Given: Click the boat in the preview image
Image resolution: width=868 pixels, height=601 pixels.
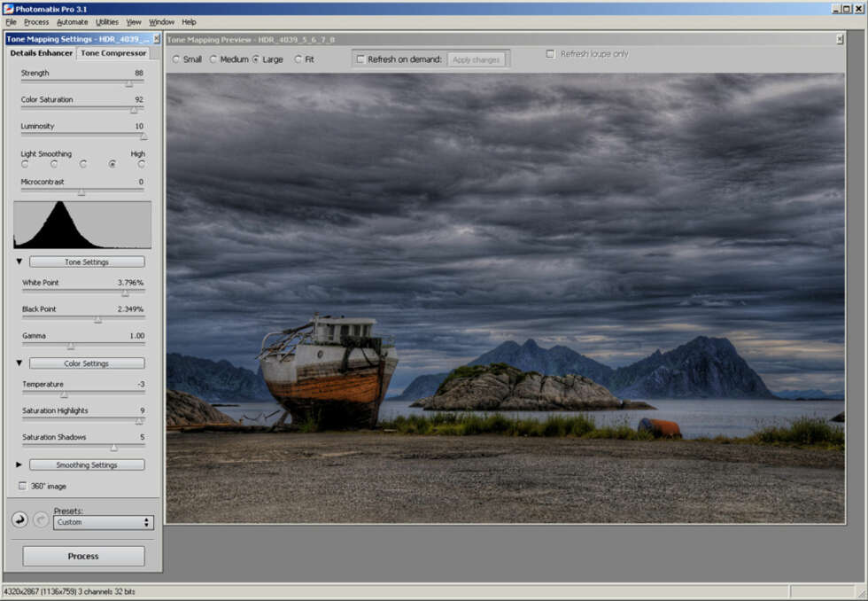Looking at the screenshot, I should point(329,370).
